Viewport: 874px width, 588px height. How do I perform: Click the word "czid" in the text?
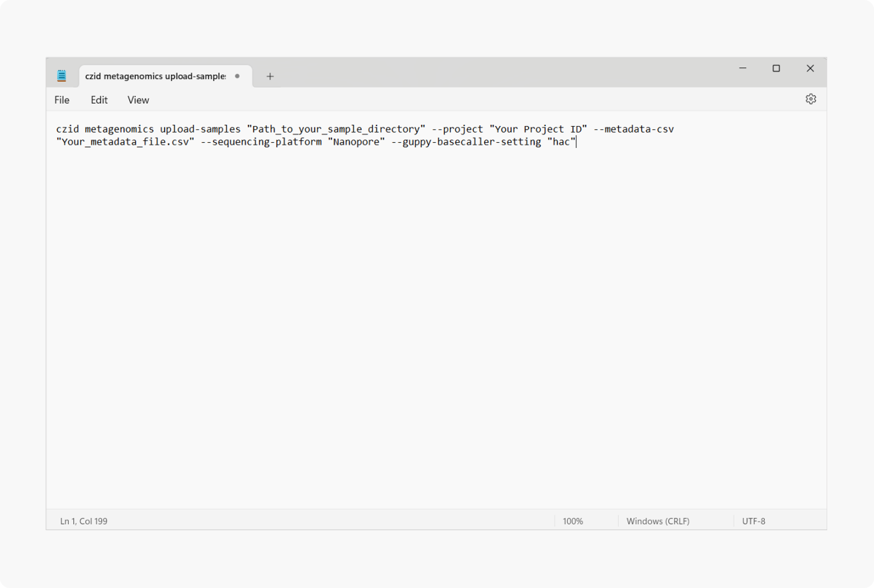[67, 129]
